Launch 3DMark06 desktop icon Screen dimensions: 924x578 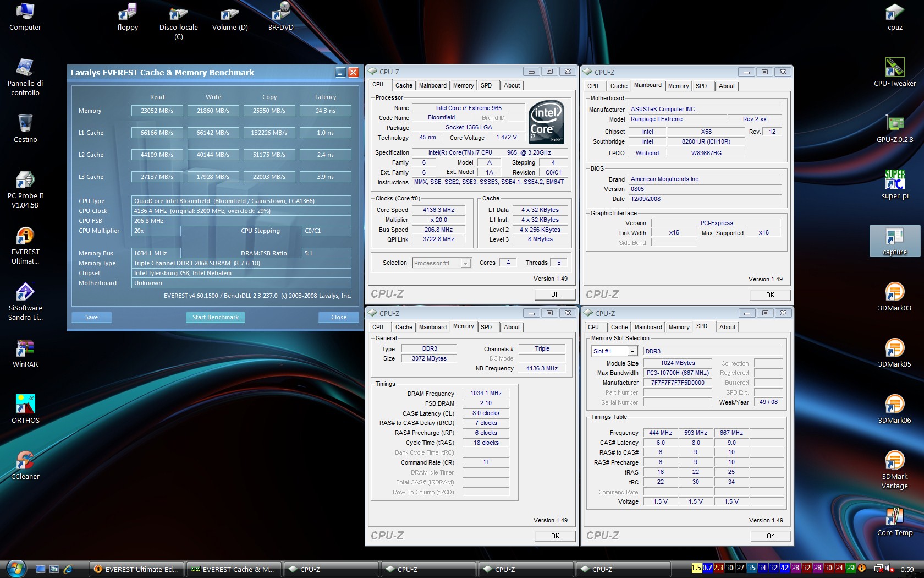point(895,409)
